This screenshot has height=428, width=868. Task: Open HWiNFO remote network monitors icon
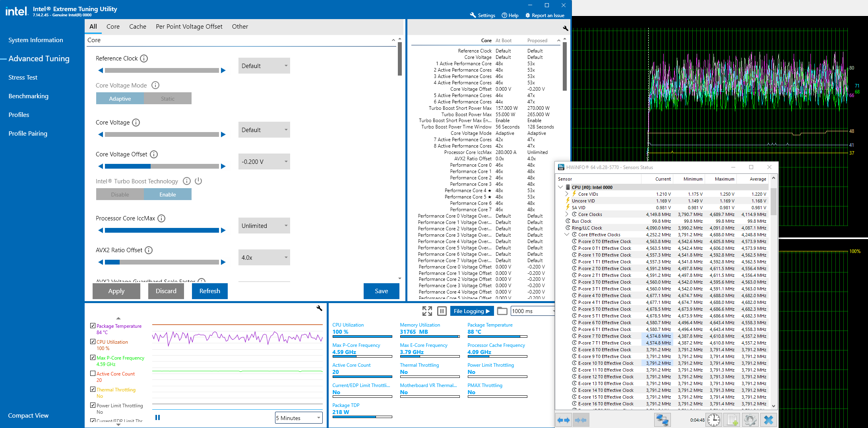663,420
